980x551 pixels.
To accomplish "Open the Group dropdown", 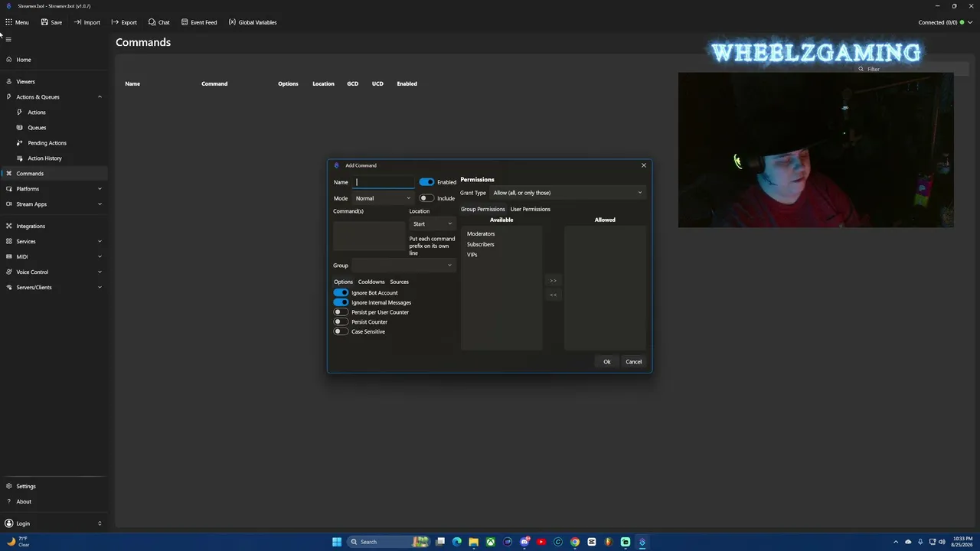I will [x=403, y=266].
